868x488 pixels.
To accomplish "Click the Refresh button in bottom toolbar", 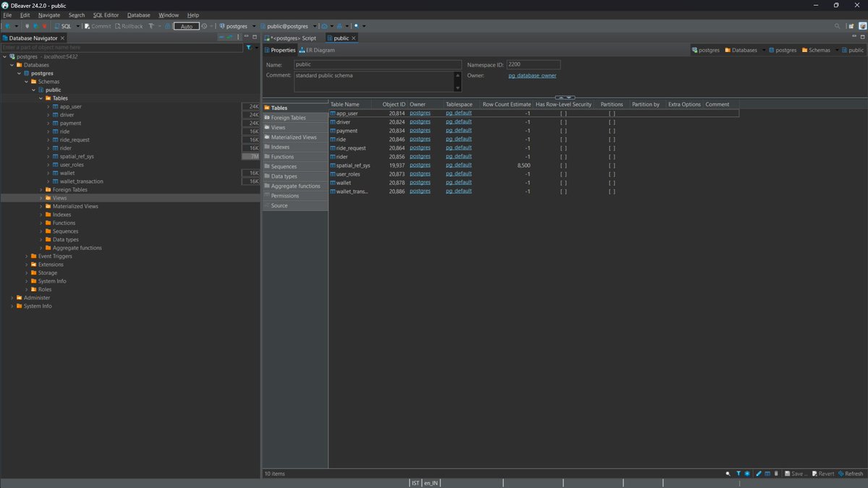I will point(851,474).
